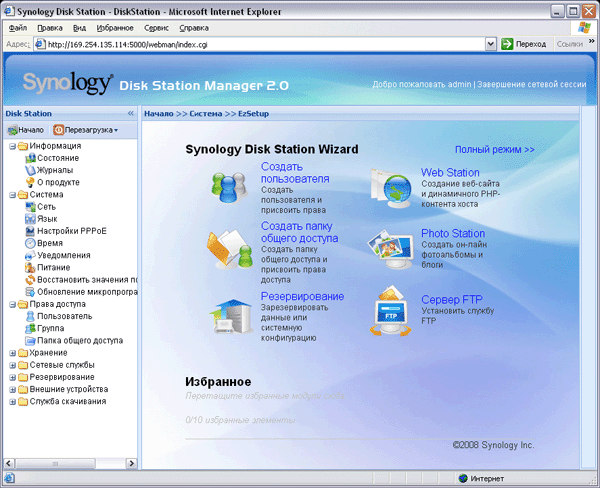Click the Полный режим link
The height and width of the screenshot is (488, 600).
[x=494, y=150]
